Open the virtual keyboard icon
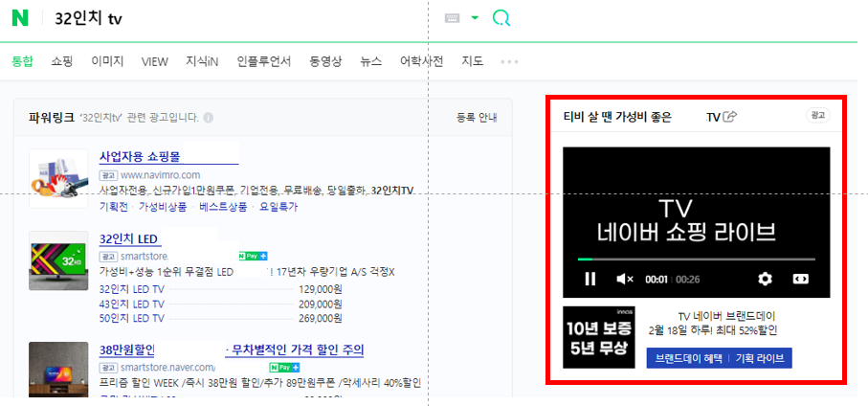Image resolution: width=868 pixels, height=406 pixels. coord(453,18)
